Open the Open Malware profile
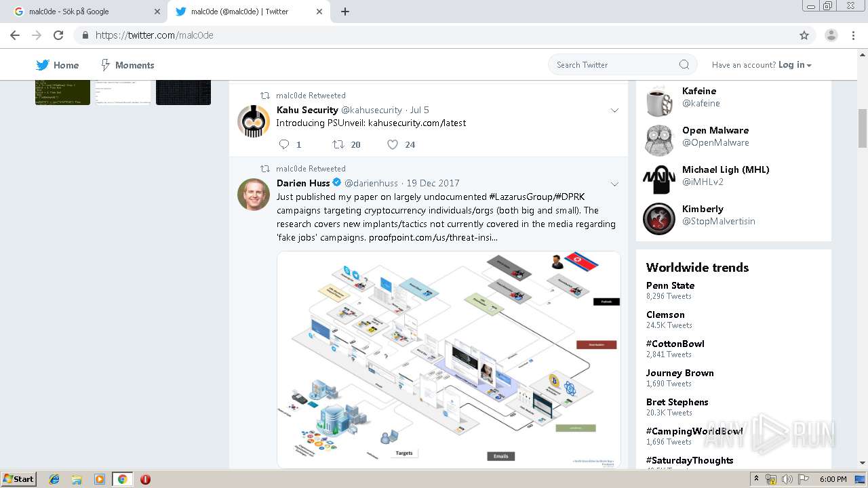Screen dimensions: 868x488 [715, 130]
